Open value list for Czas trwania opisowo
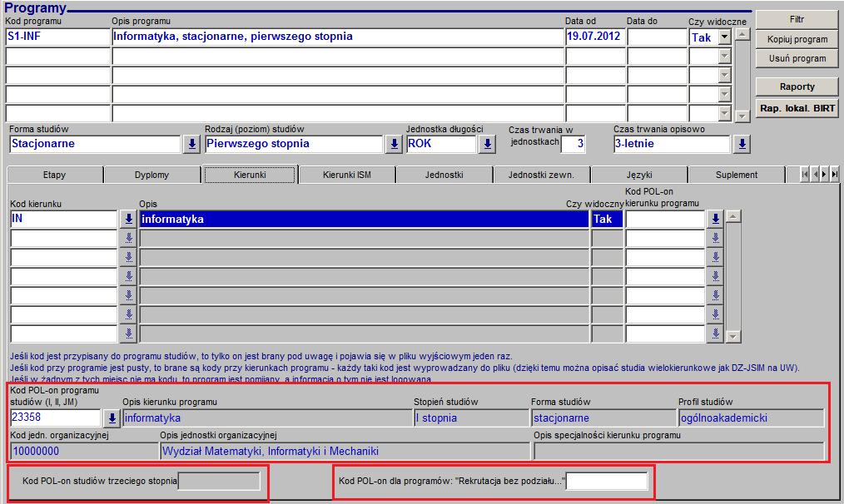Image resolution: width=844 pixels, height=504 pixels. [x=742, y=144]
